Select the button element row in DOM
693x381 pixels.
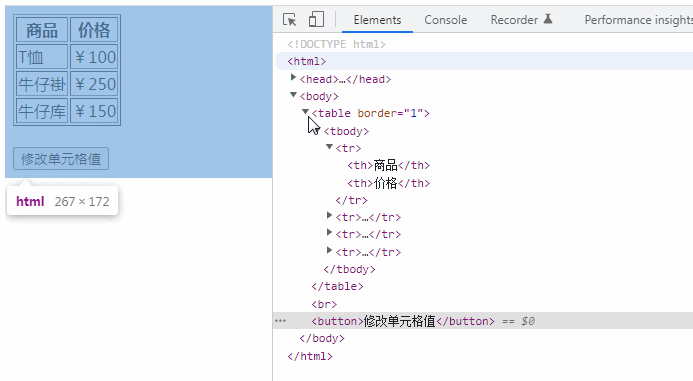click(x=484, y=321)
